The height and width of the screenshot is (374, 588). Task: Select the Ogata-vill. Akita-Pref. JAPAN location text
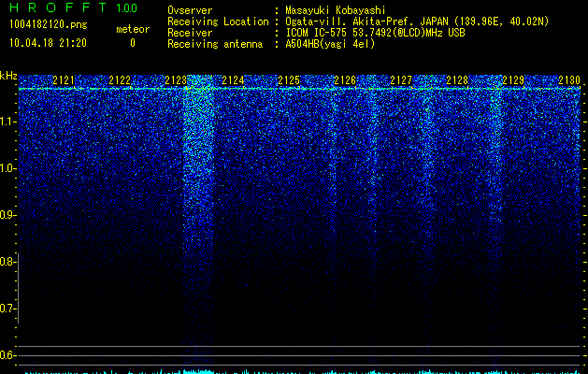[417, 22]
